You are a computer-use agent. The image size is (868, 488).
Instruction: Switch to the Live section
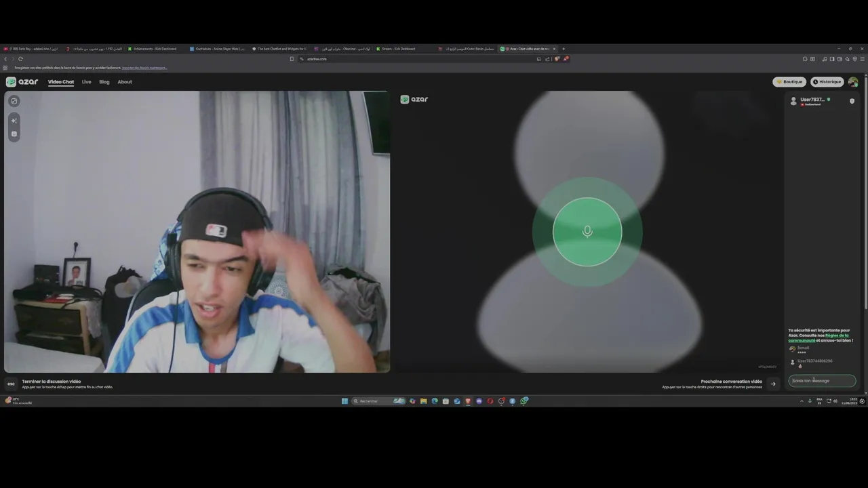click(87, 82)
